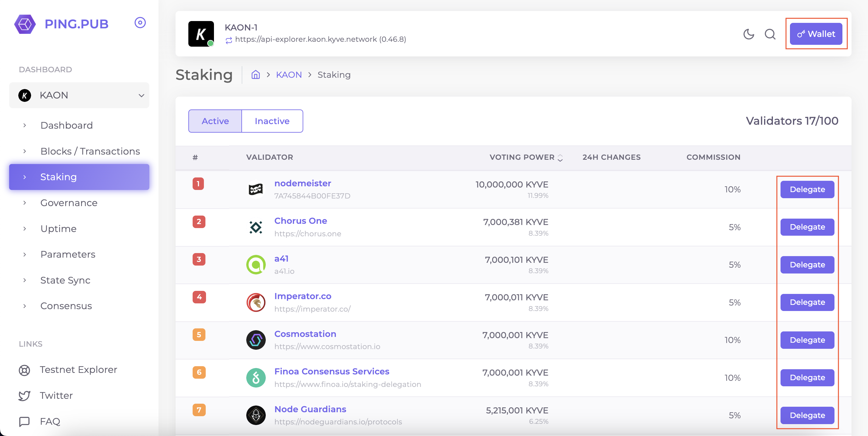Toggle sidebar with circle icon
The height and width of the screenshot is (436, 868).
[140, 23]
